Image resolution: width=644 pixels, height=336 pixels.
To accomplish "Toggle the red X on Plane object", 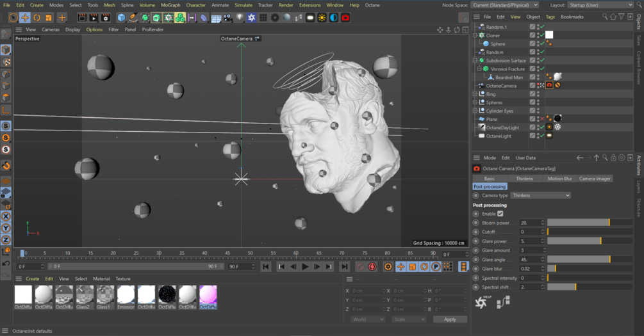I will click(541, 119).
